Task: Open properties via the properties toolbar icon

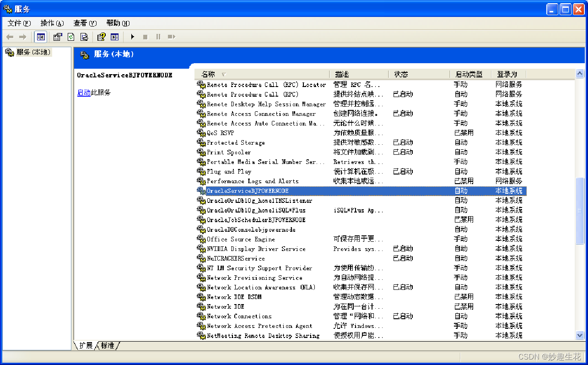Action: (57, 37)
